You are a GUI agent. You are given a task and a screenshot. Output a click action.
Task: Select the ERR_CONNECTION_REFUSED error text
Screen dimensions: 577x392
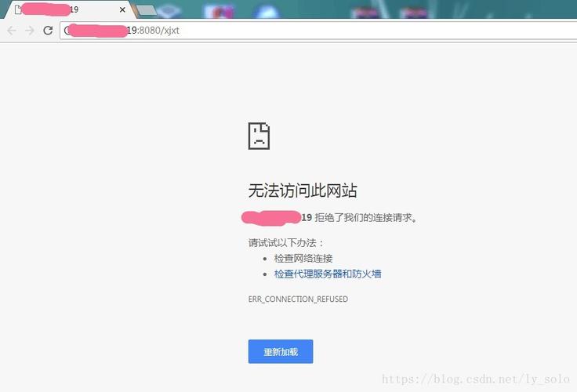(x=298, y=299)
